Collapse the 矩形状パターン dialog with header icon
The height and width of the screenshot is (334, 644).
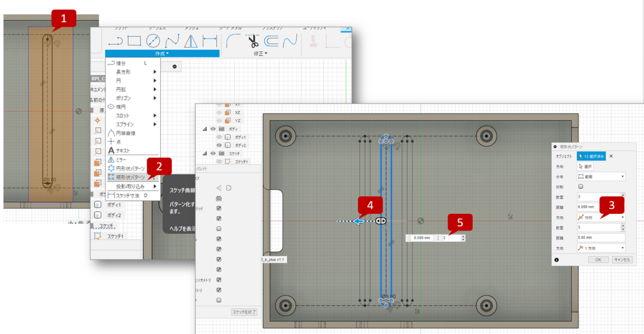[556, 146]
